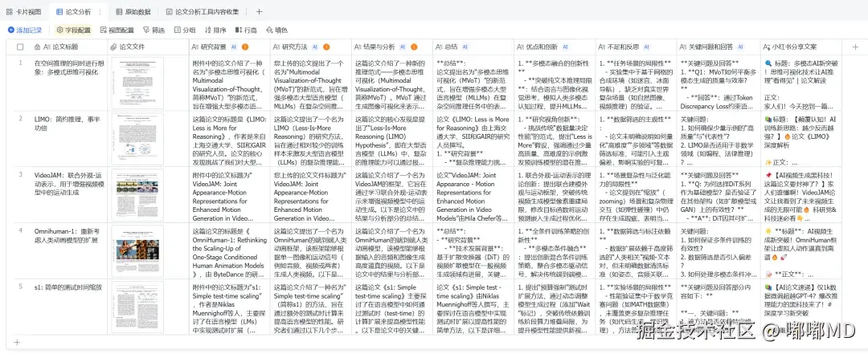868x354 pixels.
Task: Click the AI badge in 关键问题和回答 header
Action: pos(741,47)
